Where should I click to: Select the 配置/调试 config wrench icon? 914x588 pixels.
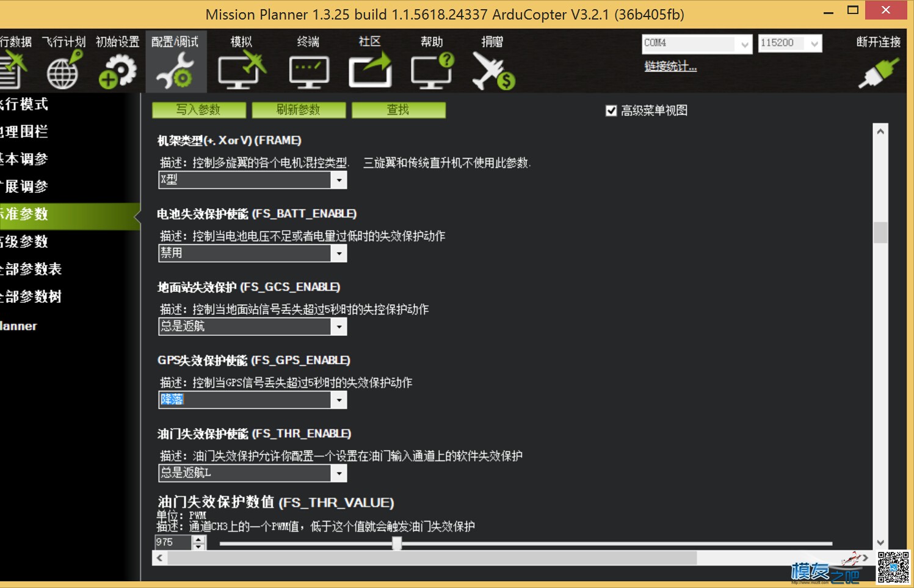[x=175, y=71]
